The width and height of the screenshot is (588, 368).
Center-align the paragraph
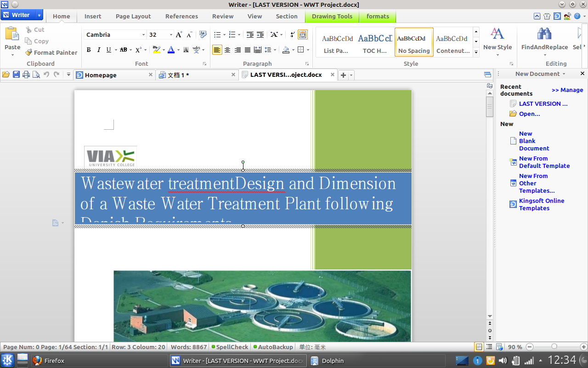(x=227, y=50)
